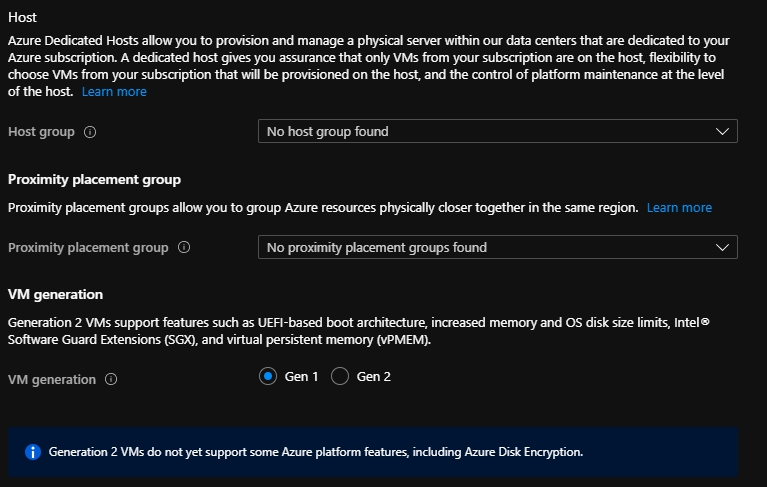Click the 'Host group' field label
The width and height of the screenshot is (767, 487).
(x=42, y=132)
